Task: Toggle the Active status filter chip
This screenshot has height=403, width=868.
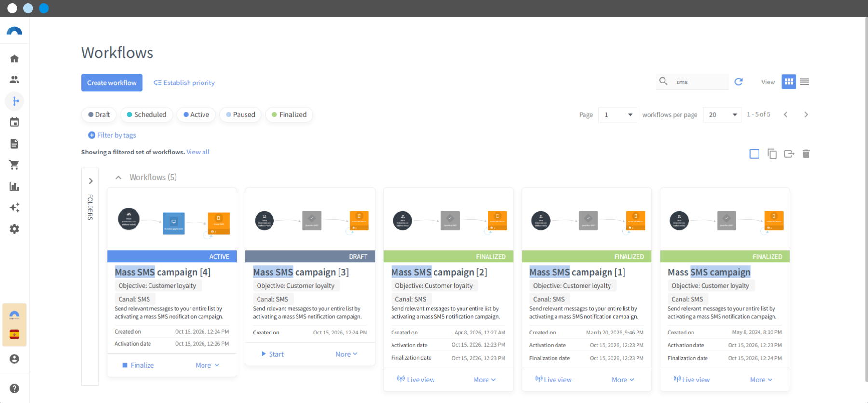Action: point(196,115)
